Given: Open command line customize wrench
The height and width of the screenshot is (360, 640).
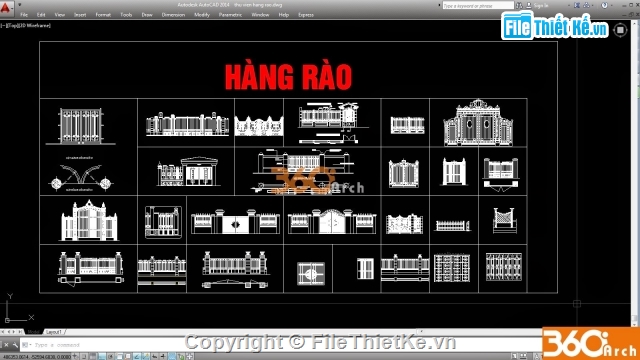Looking at the screenshot, I should [15, 345].
